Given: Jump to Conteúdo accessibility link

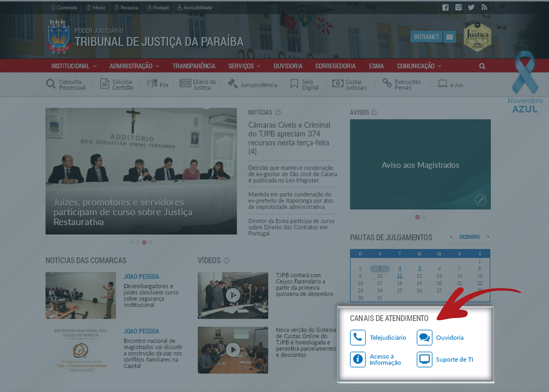Looking at the screenshot, I should pyautogui.click(x=64, y=8).
